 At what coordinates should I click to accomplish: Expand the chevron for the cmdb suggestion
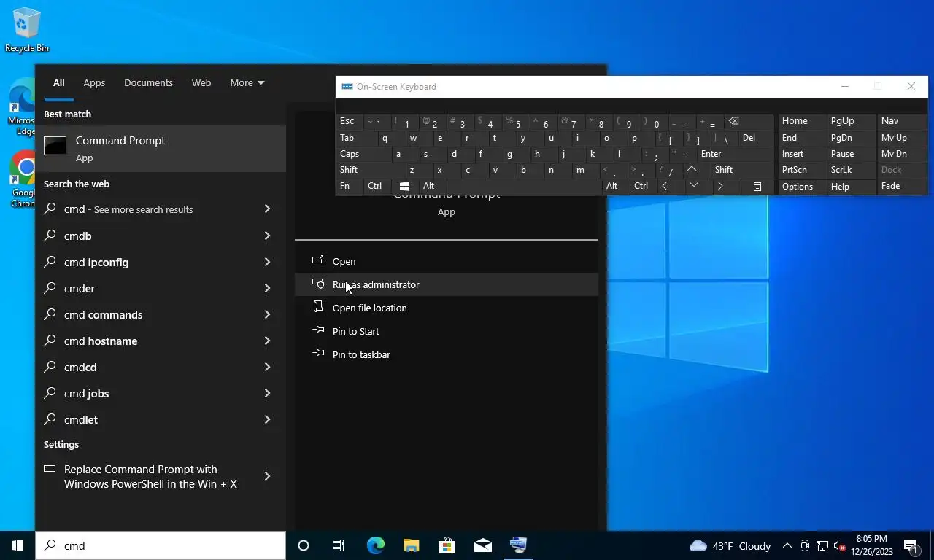267,236
